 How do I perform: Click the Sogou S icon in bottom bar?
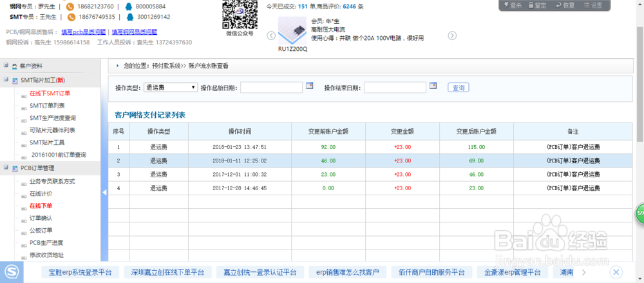click(11, 272)
